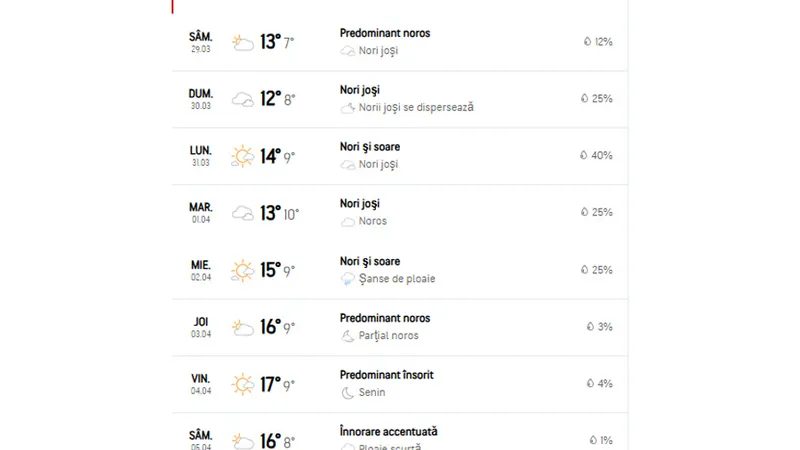The image size is (800, 450).
Task: Click Norii joși se dispersează night description
Action: click(x=416, y=107)
